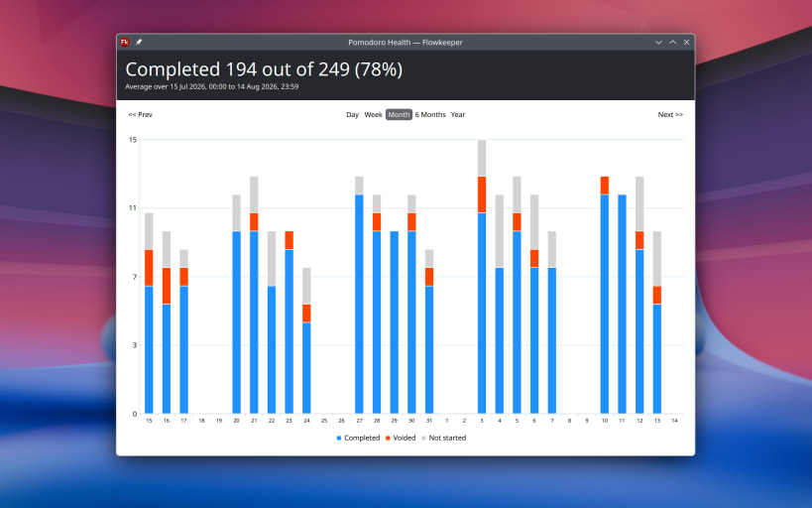Switch to 6 Months view
This screenshot has height=508, width=812.
click(x=430, y=114)
